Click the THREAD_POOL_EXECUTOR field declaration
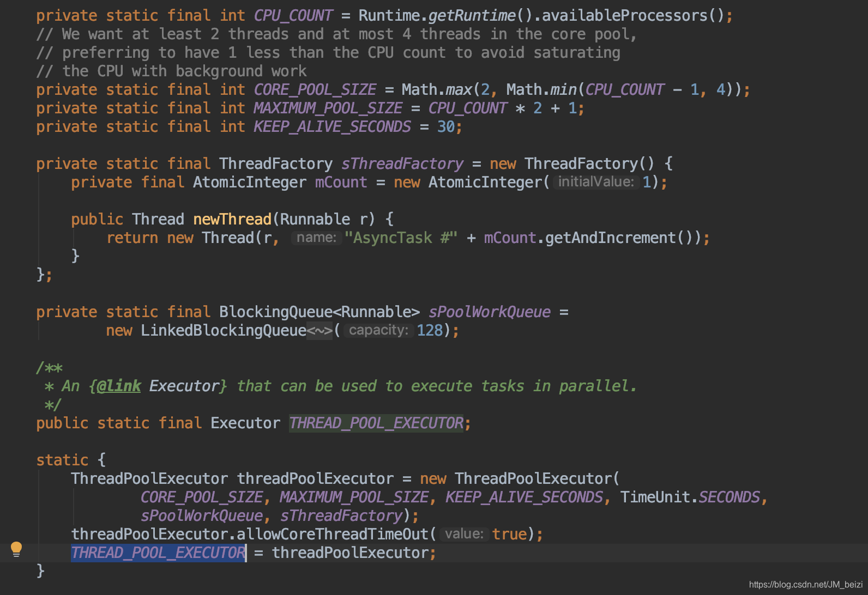 tap(376, 423)
